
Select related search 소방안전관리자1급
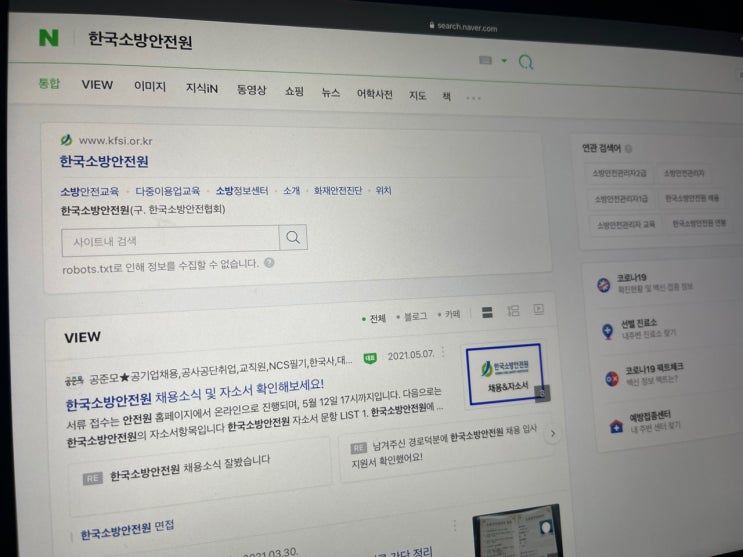click(x=621, y=199)
